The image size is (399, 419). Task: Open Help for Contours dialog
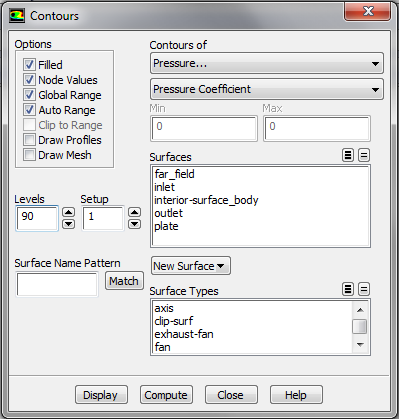(x=296, y=395)
